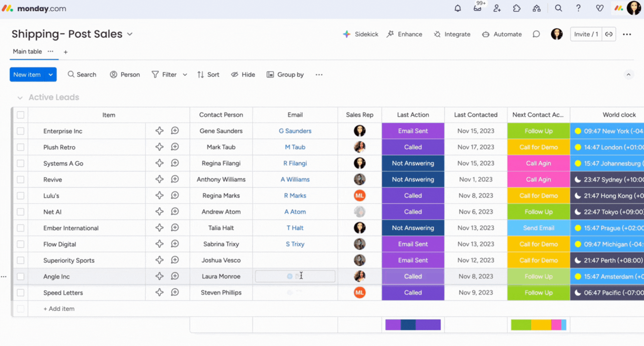Check the Systems A Go row checkbox
Screen dimensions: 644x346
pyautogui.click(x=20, y=163)
